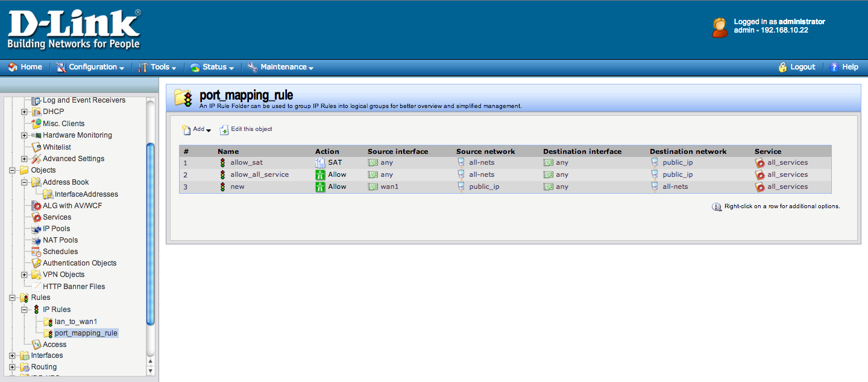Click the traffic light icon beside rule 'new'
This screenshot has width=868, height=382.
(x=222, y=186)
